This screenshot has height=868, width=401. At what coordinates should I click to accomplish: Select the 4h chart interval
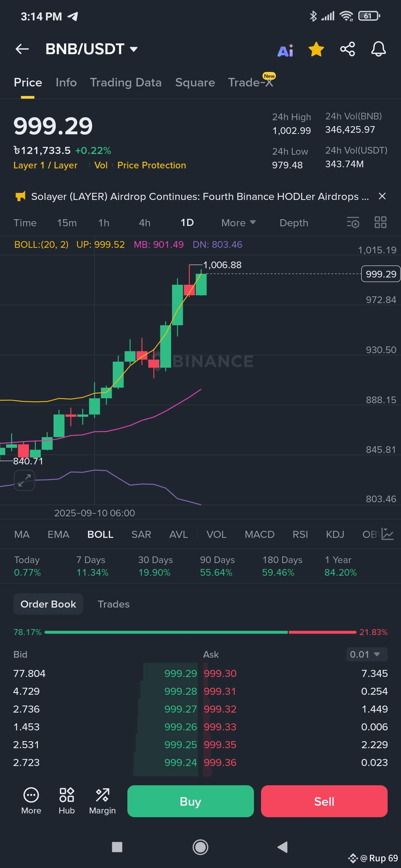(144, 223)
